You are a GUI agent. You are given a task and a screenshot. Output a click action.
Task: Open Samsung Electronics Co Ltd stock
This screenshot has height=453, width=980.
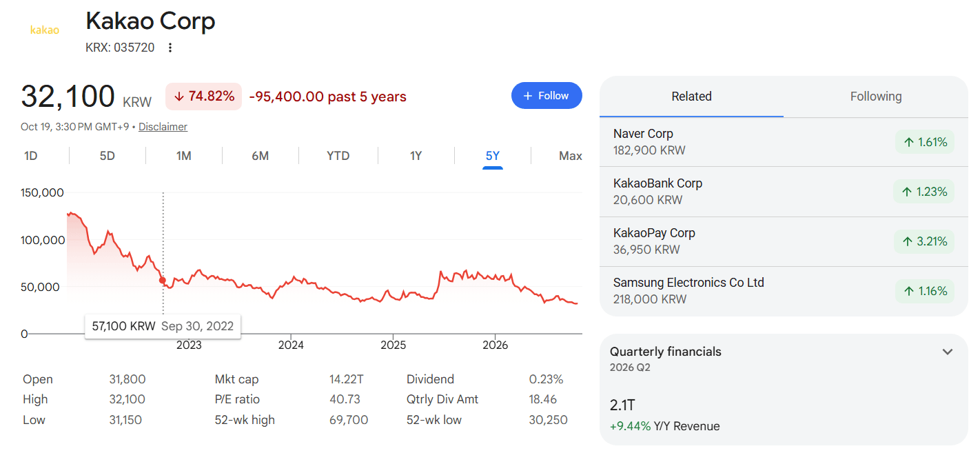coord(784,291)
